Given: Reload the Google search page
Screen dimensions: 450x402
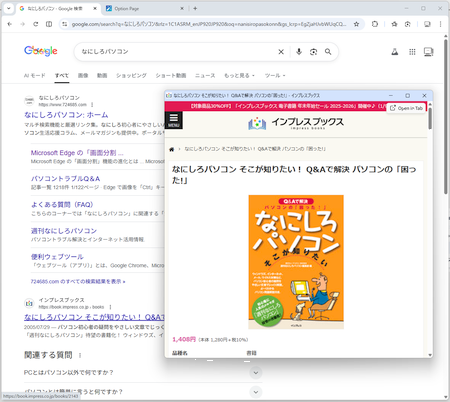Looking at the screenshot, I should click(x=36, y=24).
